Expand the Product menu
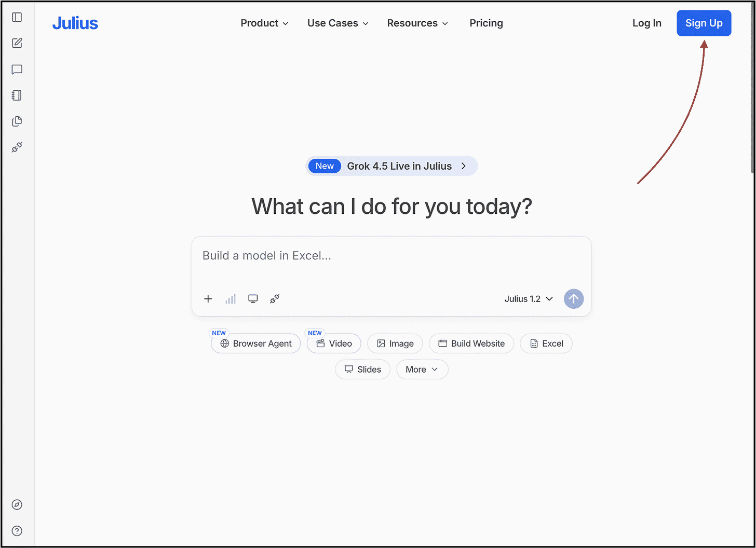This screenshot has height=548, width=756. (x=264, y=23)
